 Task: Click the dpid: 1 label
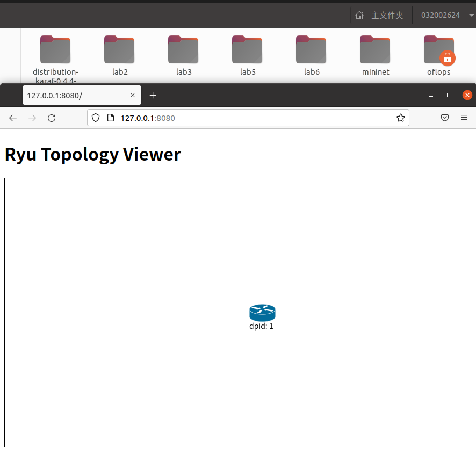coord(262,326)
